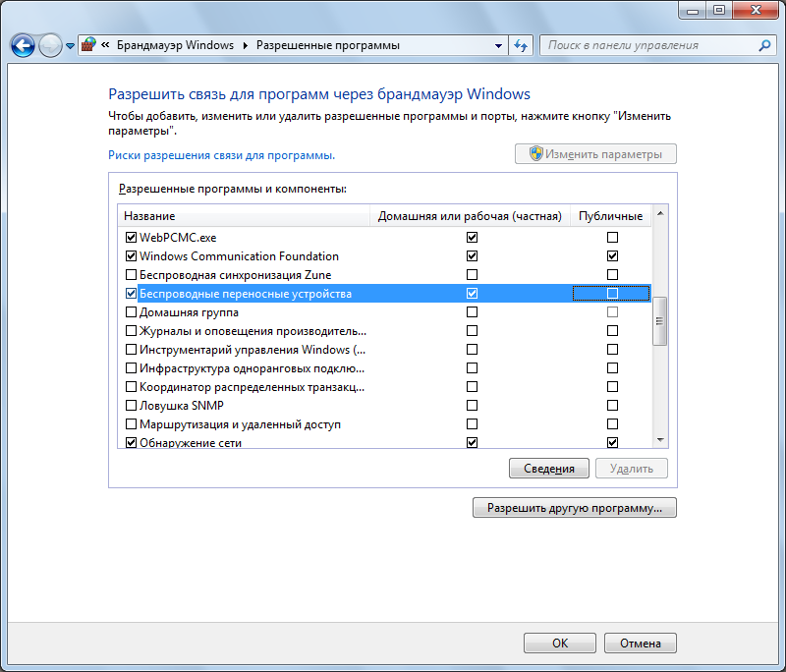Click the list scrollbar down arrow
Image resolution: width=786 pixels, height=672 pixels.
click(660, 440)
